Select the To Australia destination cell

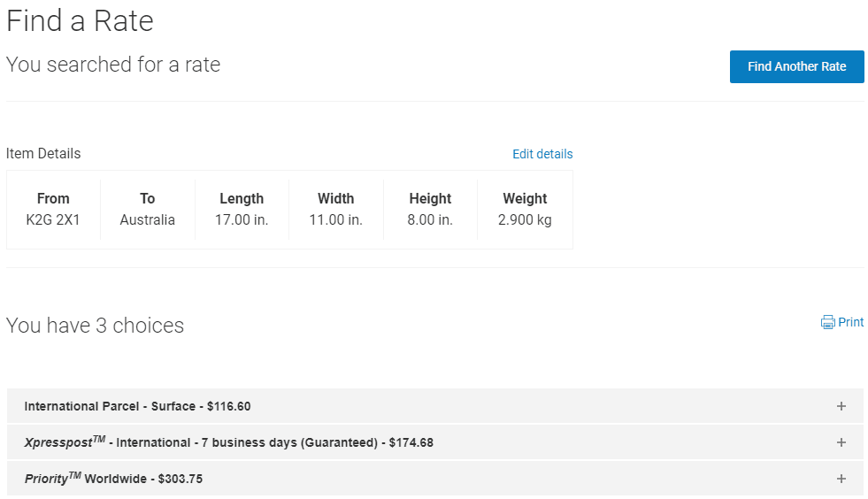click(148, 210)
